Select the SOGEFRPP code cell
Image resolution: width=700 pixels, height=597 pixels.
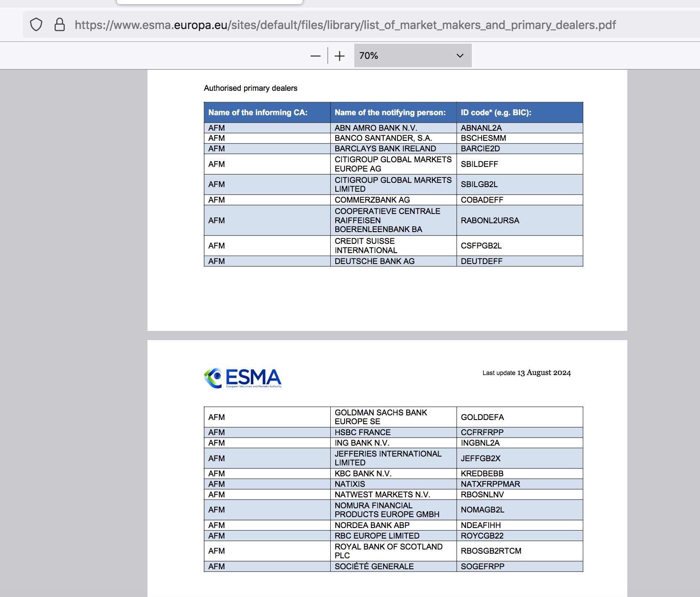pyautogui.click(x=520, y=566)
